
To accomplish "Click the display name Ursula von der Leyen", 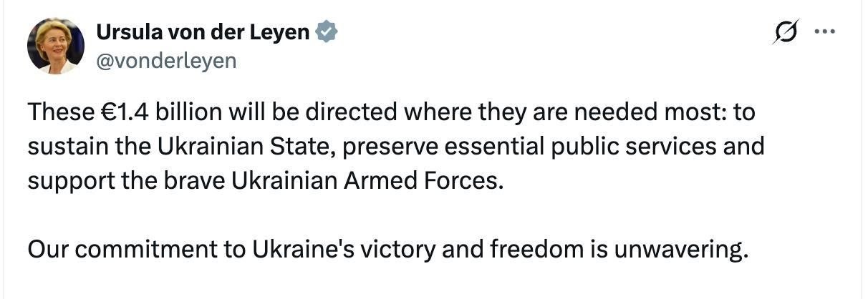I will (x=203, y=32).
